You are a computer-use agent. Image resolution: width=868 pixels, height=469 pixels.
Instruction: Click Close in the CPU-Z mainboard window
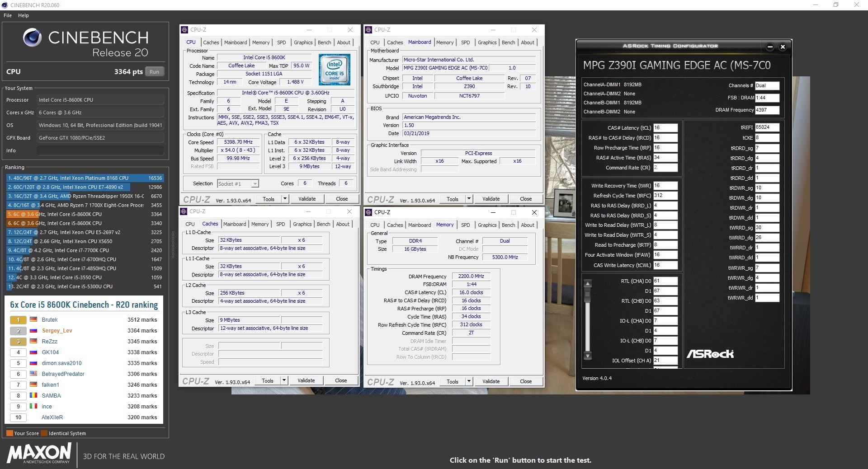pos(526,199)
